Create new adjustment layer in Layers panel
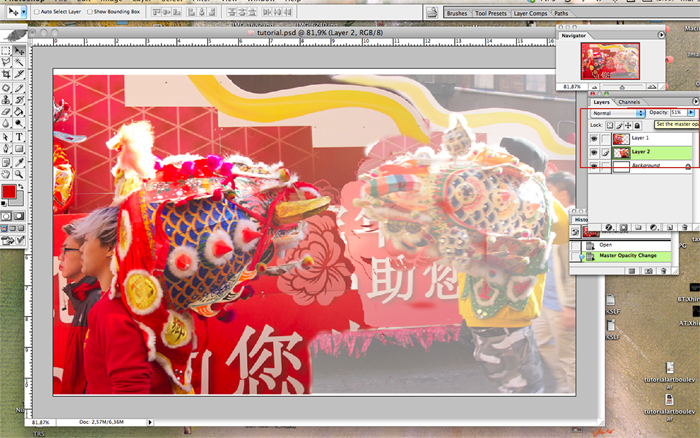Image resolution: width=700 pixels, height=438 pixels. 654,228
